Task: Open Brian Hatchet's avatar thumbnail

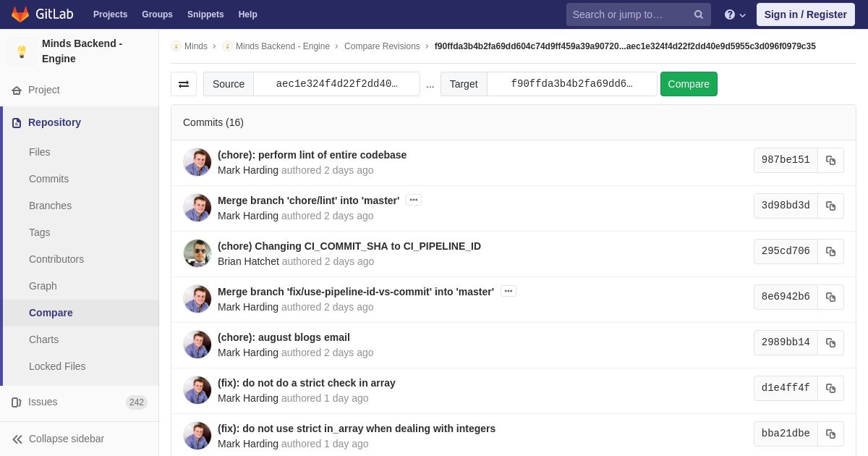Action: (197, 253)
